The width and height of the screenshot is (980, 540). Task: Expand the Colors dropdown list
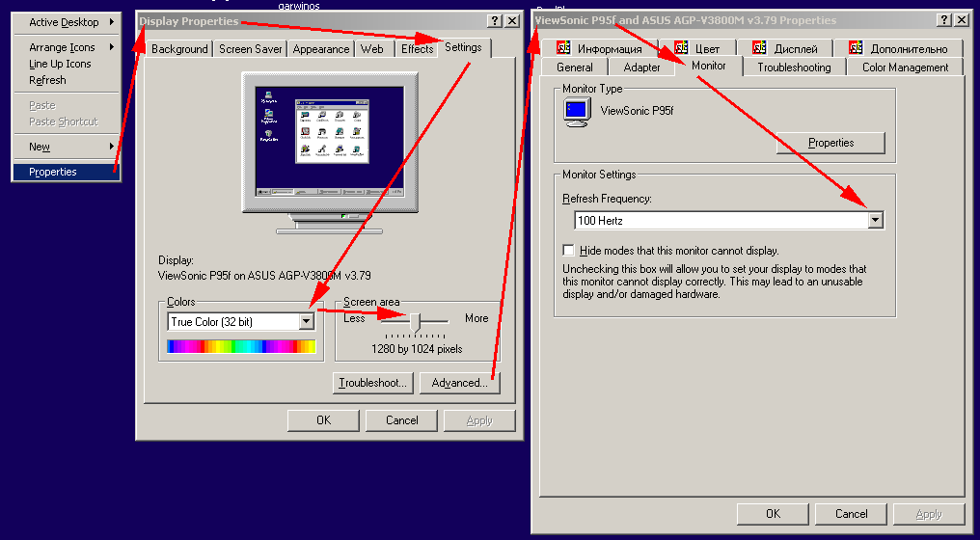click(306, 321)
